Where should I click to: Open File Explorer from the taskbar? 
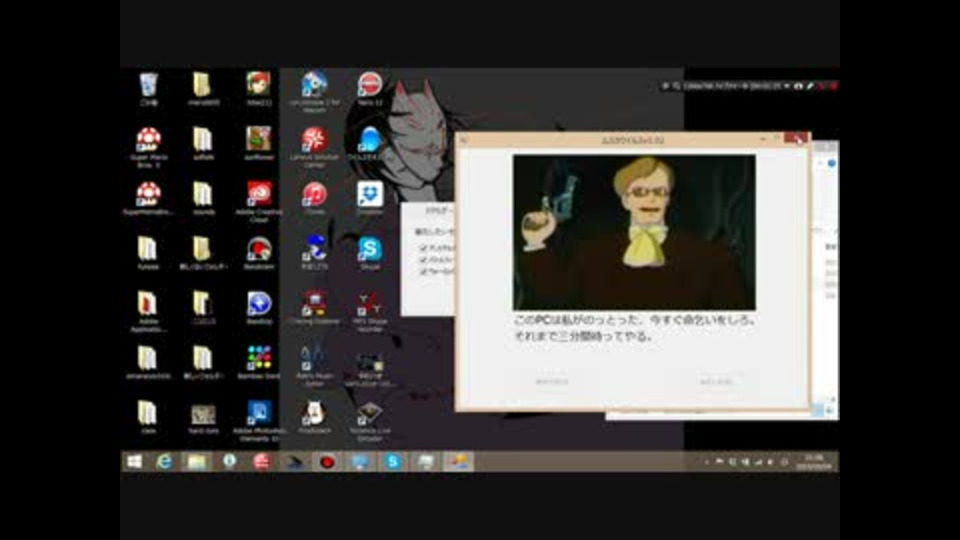[x=197, y=461]
